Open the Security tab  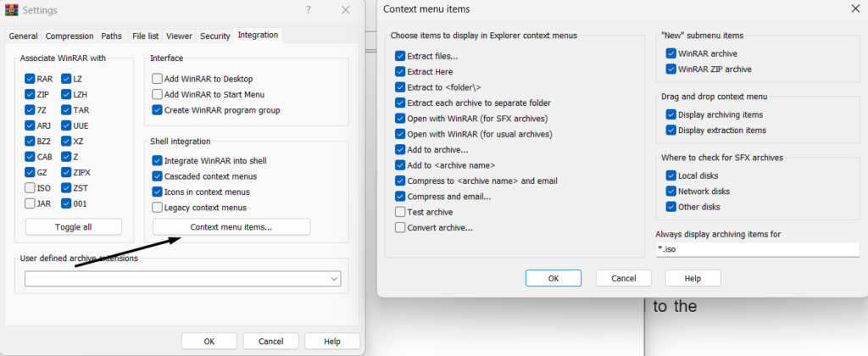(x=214, y=36)
